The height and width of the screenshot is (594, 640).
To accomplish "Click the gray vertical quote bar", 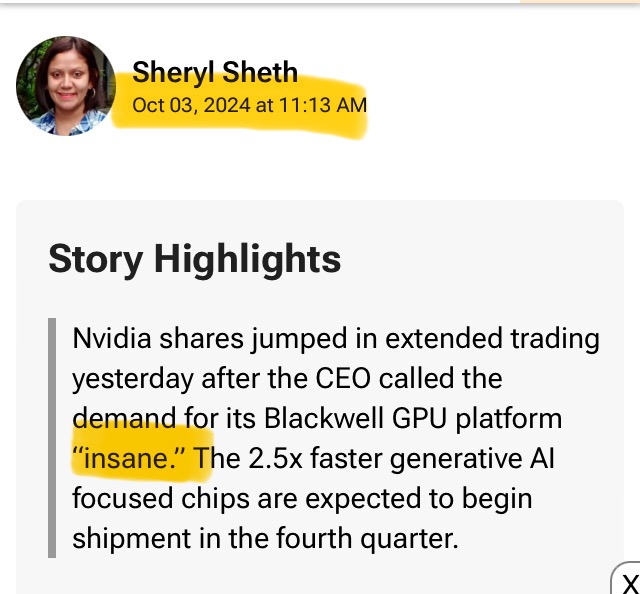I will pos(52,437).
